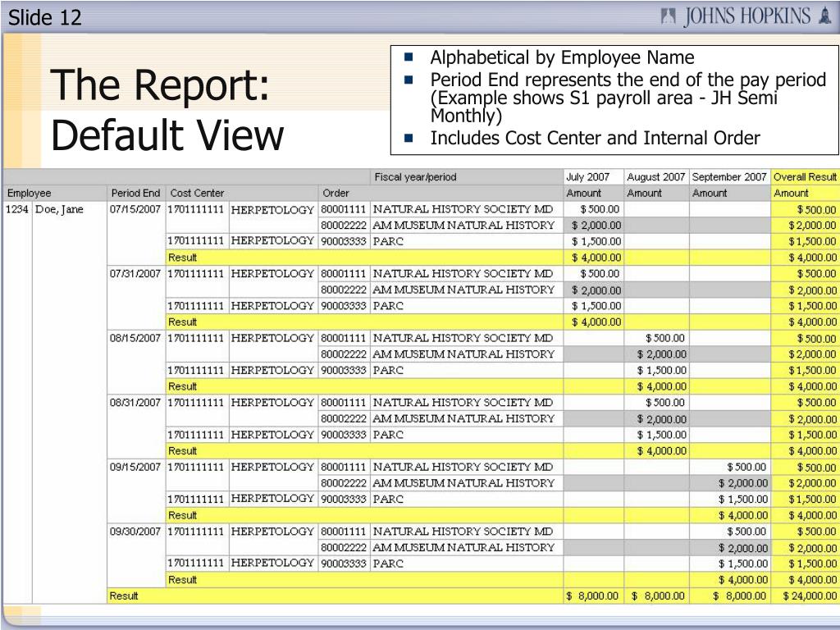This screenshot has height=630, width=840.
Task: Click the bottom employee-level 'Result' label
Action: [x=124, y=596]
